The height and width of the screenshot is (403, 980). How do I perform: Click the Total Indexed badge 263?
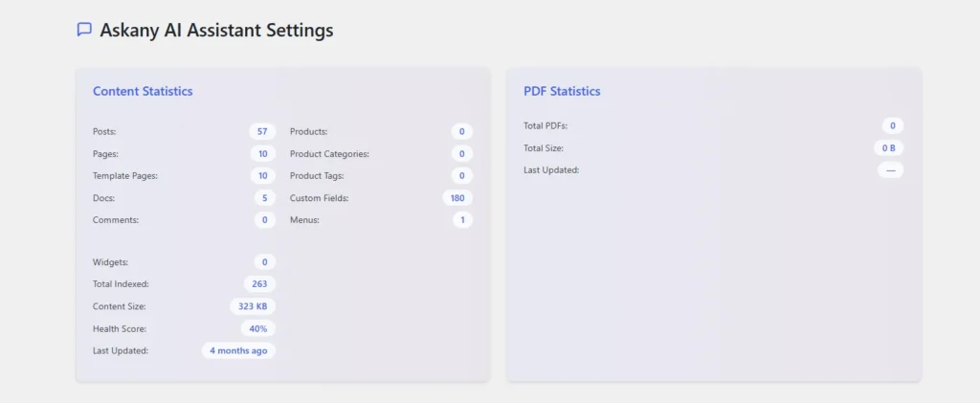pos(259,284)
